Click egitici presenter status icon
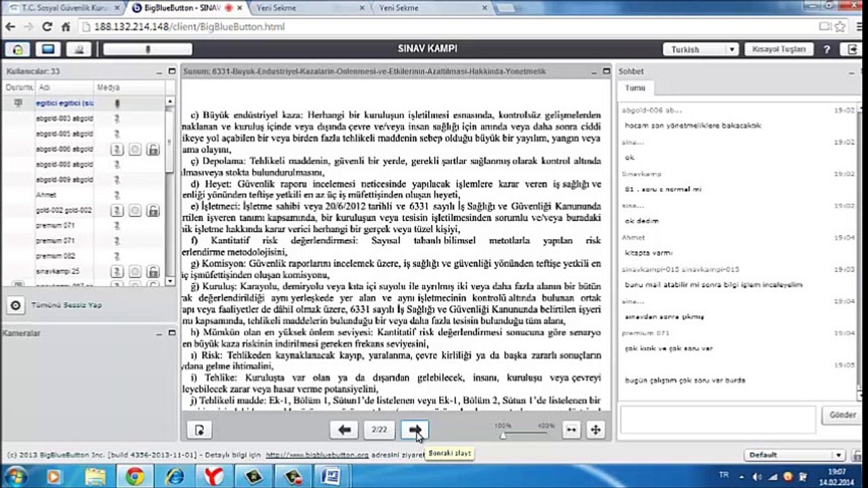Screen dimensions: 868x488 18,103
